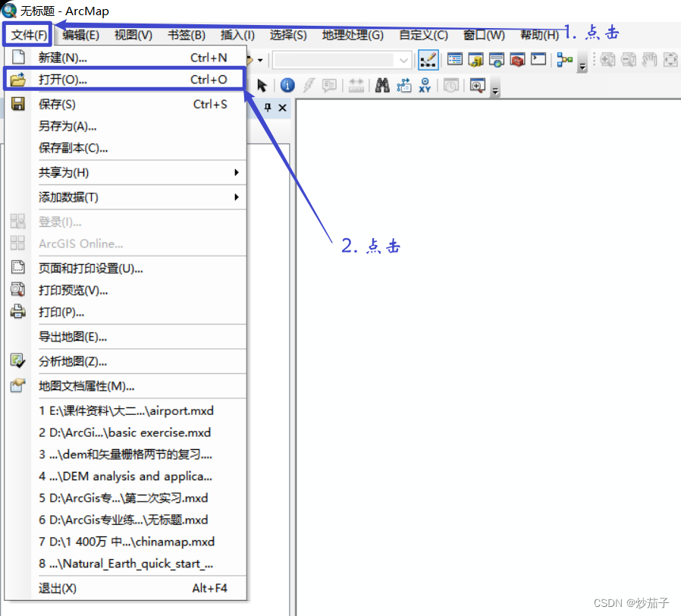Viewport: 681px width, 616px height.
Task: Pin the Table of Contents panel
Action: pyautogui.click(x=268, y=107)
